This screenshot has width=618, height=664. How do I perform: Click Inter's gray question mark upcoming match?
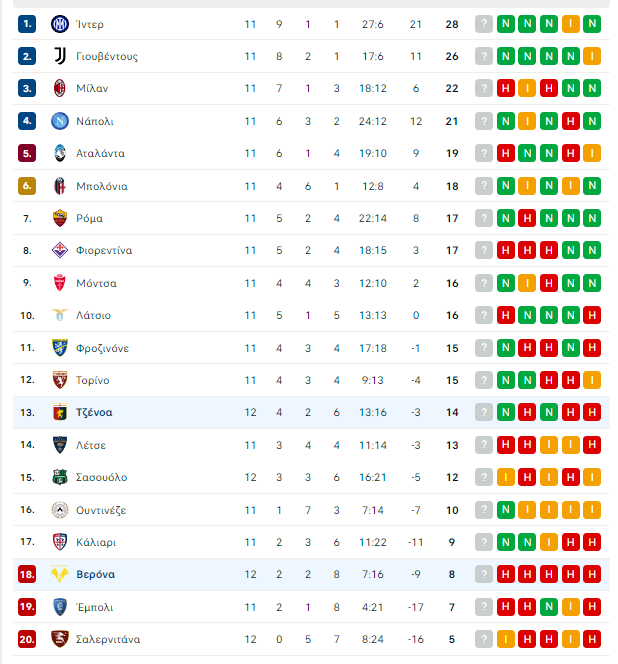(x=484, y=24)
